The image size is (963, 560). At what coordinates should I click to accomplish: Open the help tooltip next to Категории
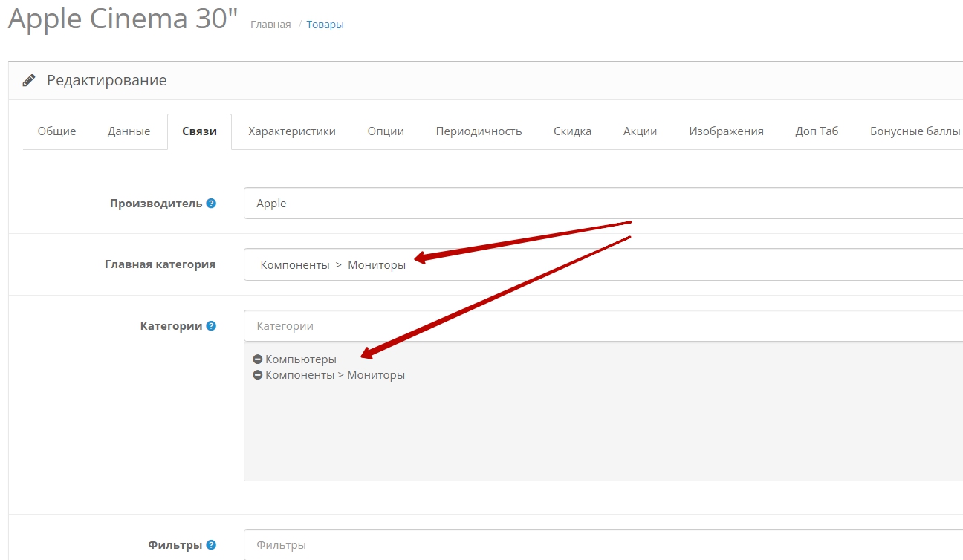coord(211,326)
